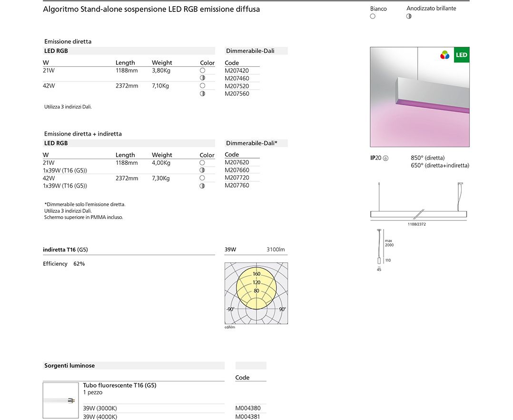The height and width of the screenshot is (420, 513).
Task: Open product code M207720
Action: [237, 178]
